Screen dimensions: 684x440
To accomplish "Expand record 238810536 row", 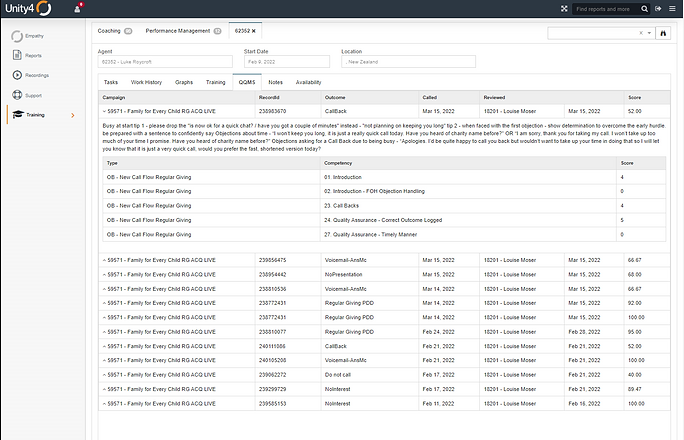I will [104, 289].
